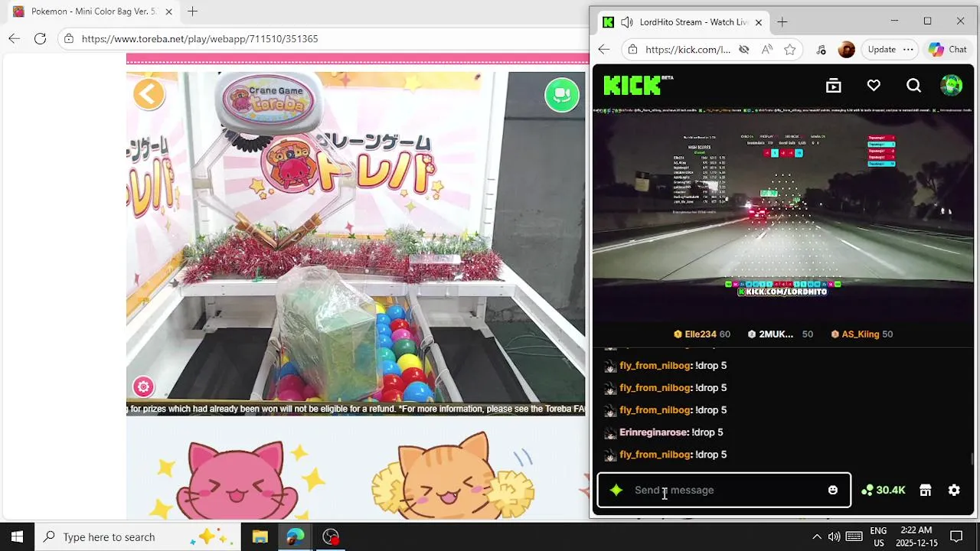This screenshot has height=551, width=980.
Task: Open the Kick user avatar menu
Action: (x=952, y=86)
